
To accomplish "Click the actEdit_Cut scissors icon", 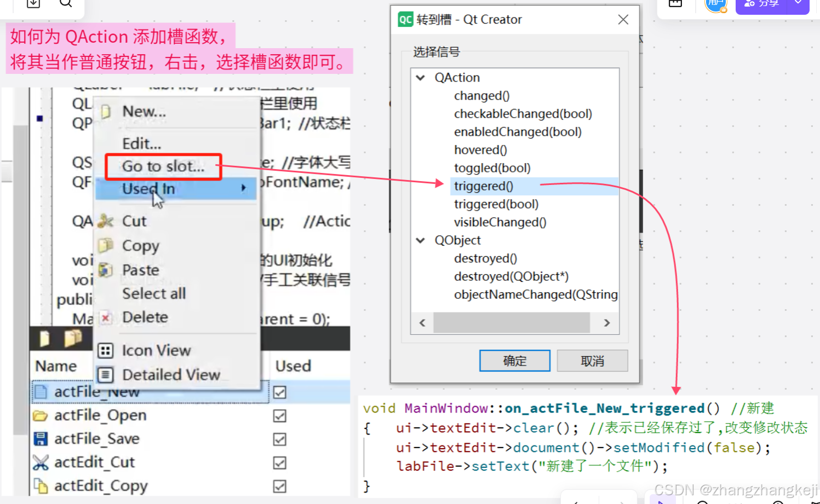I will (x=41, y=462).
